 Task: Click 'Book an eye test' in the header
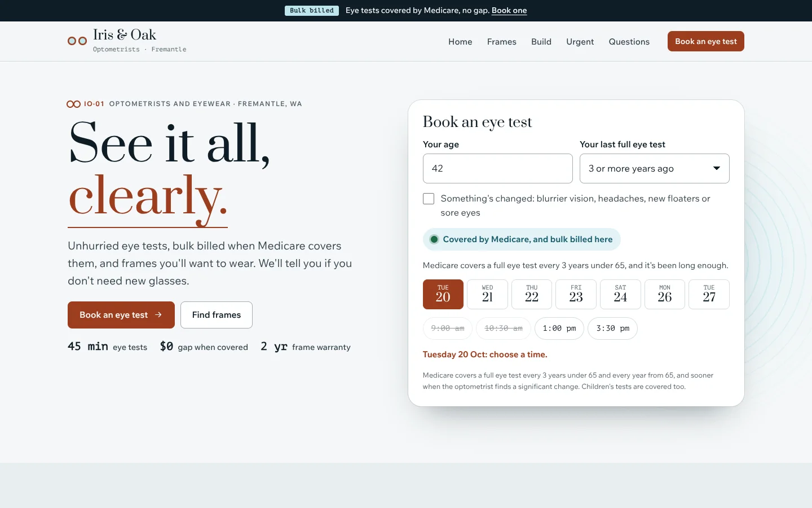[x=705, y=41]
